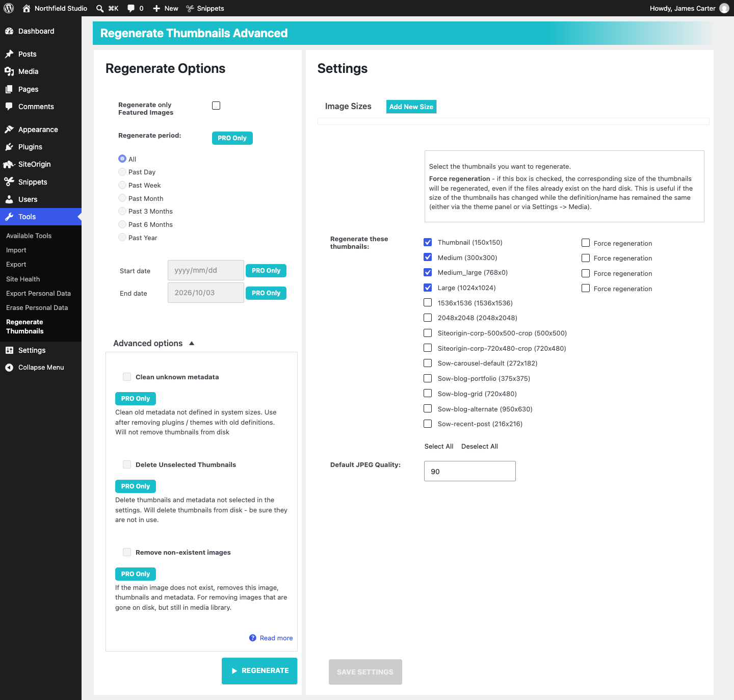Screen dimensions: 734x700
Task: Click James Carter's avatar icon
Action: (x=724, y=8)
